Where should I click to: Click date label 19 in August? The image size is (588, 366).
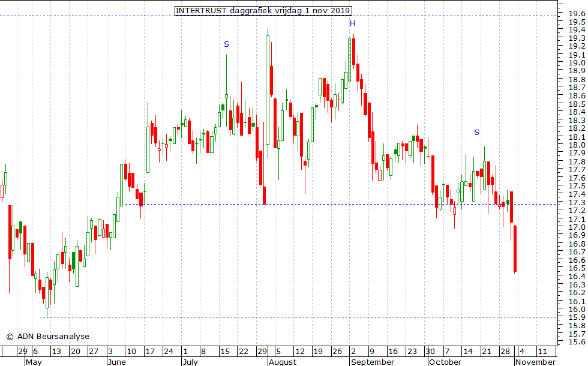318,352
